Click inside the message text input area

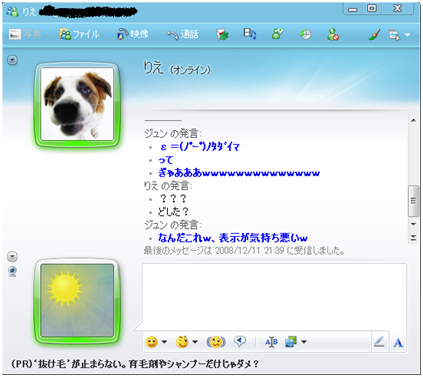[x=274, y=296]
